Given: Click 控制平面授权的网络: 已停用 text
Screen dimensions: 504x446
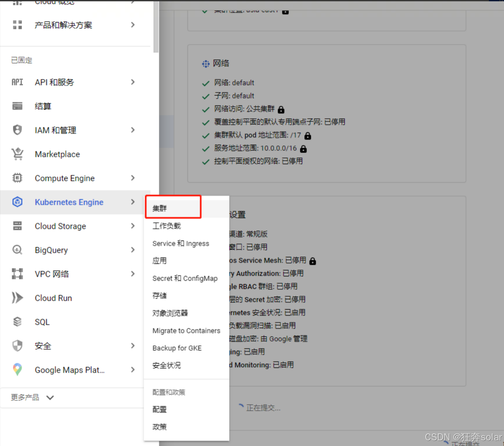Looking at the screenshot, I should coord(258,161).
